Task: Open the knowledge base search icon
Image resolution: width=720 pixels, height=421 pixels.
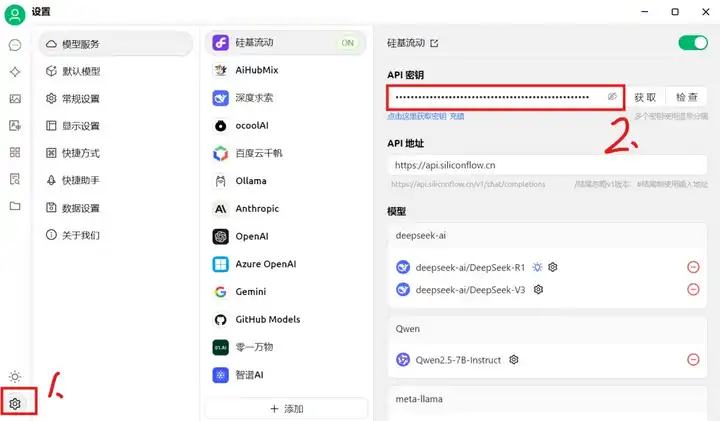Action: tap(15, 179)
